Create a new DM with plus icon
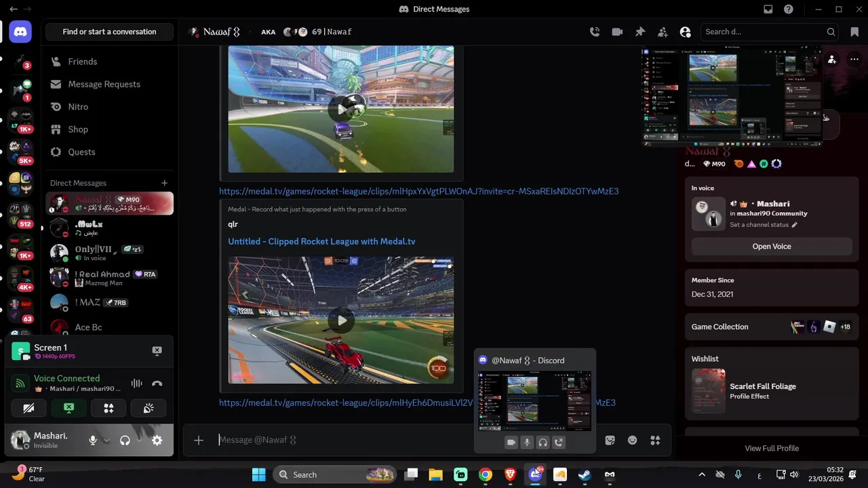Viewport: 868px width, 488px height. [164, 183]
